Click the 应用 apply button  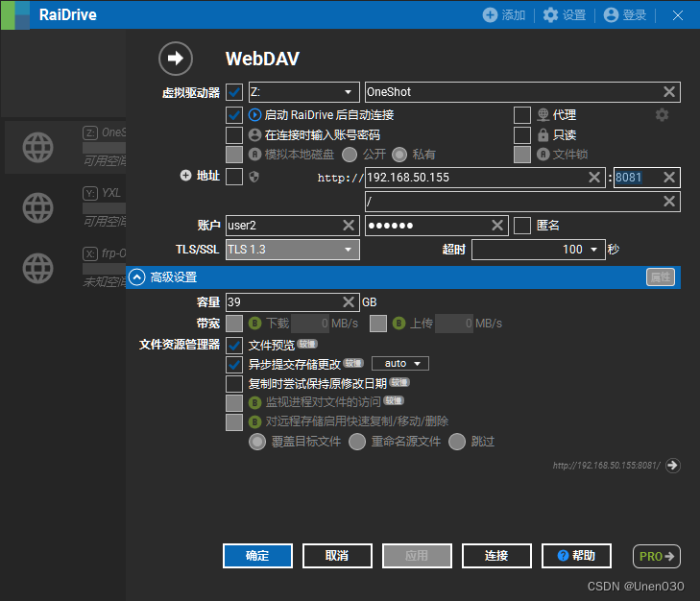click(x=417, y=556)
